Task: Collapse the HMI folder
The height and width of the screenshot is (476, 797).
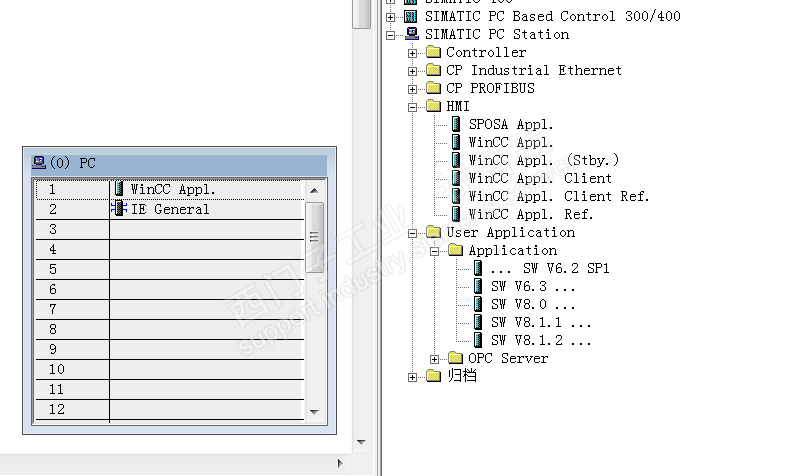Action: pyautogui.click(x=412, y=107)
